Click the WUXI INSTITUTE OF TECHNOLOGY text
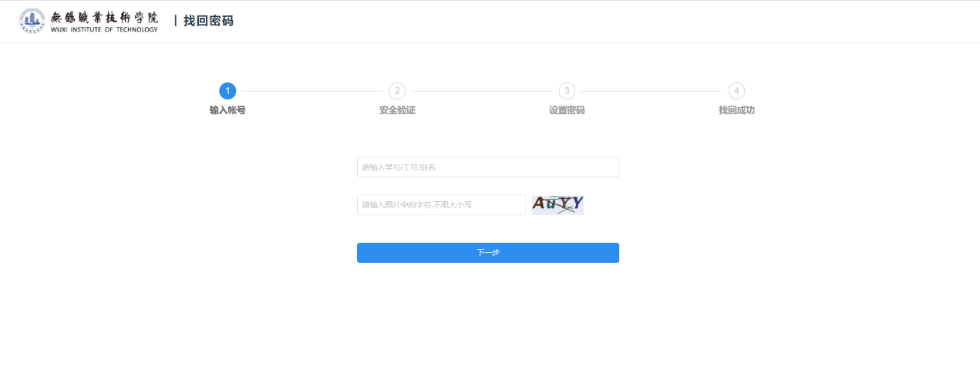This screenshot has height=373, width=980. (104, 30)
